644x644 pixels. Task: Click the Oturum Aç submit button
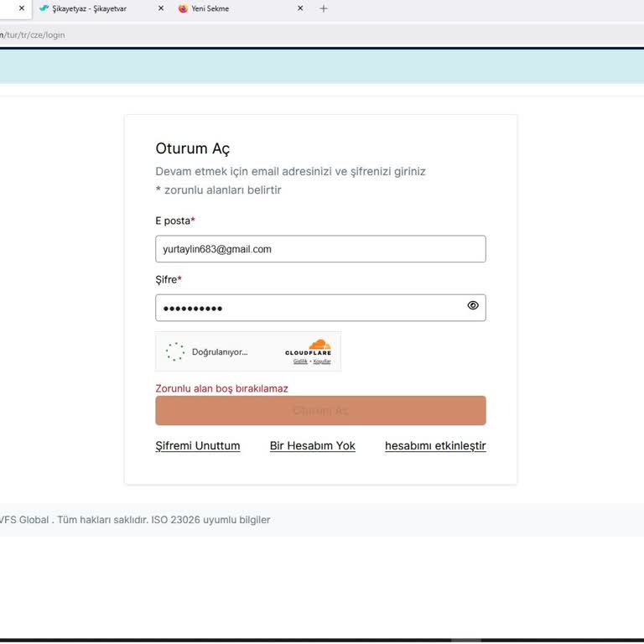pos(320,410)
